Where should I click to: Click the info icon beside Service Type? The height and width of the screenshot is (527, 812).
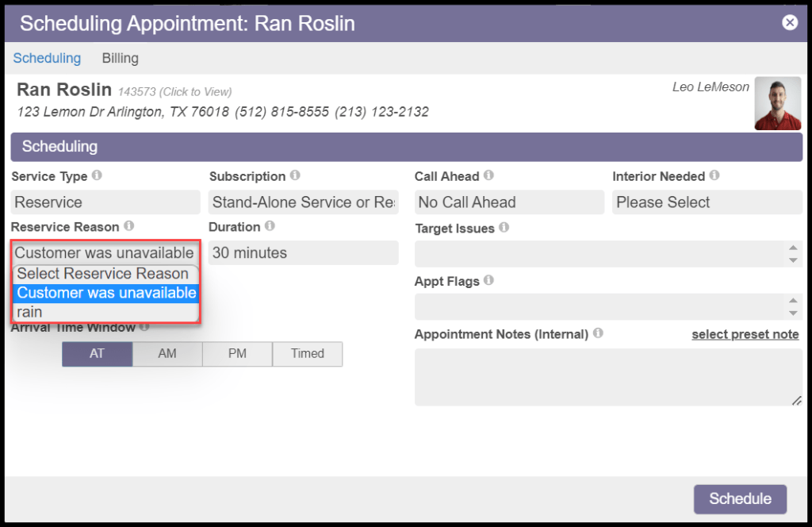point(97,175)
